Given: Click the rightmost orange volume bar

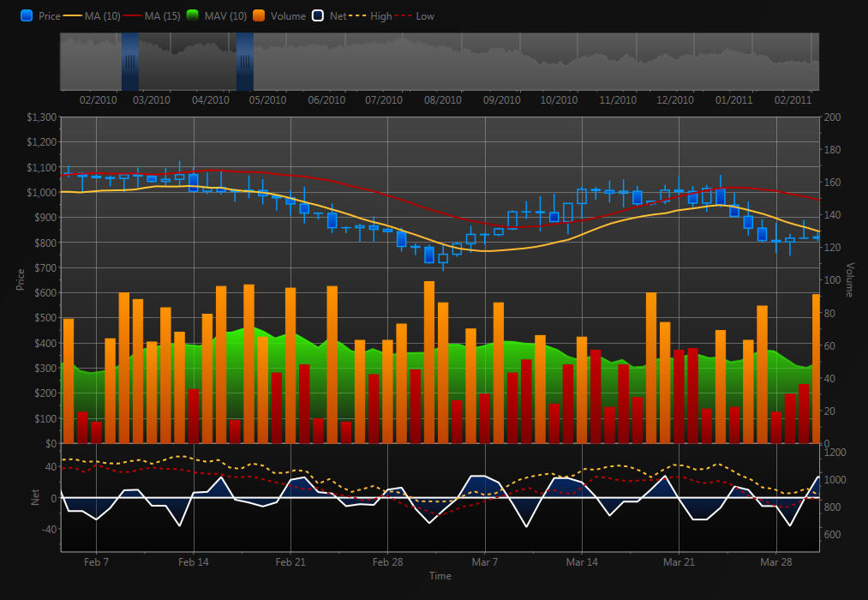Looking at the screenshot, I should pos(816,369).
